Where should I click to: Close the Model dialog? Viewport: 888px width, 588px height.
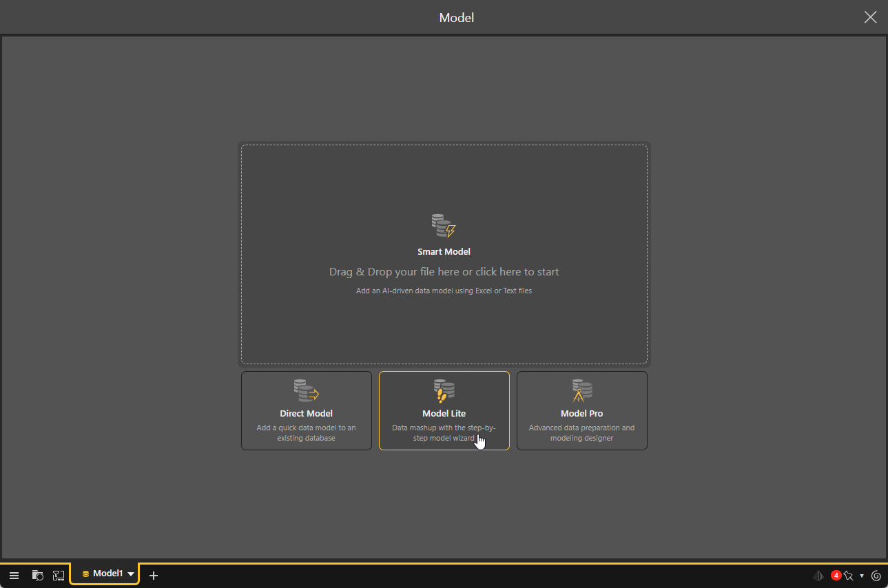(x=870, y=17)
